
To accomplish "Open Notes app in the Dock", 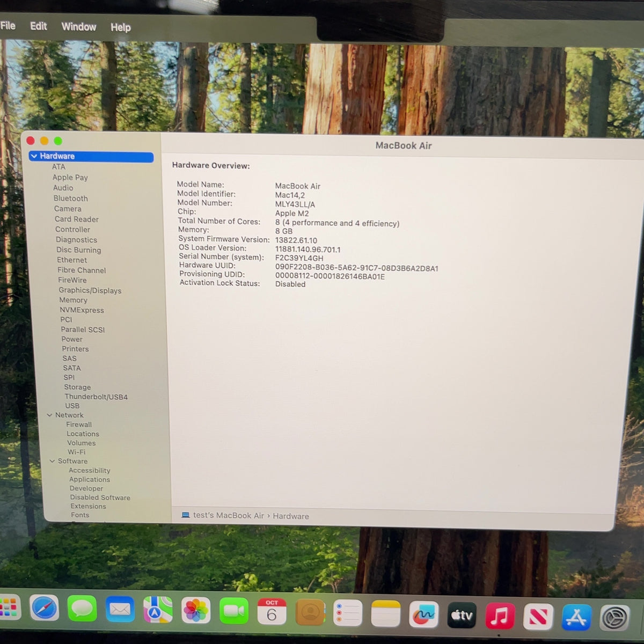I will click(386, 613).
